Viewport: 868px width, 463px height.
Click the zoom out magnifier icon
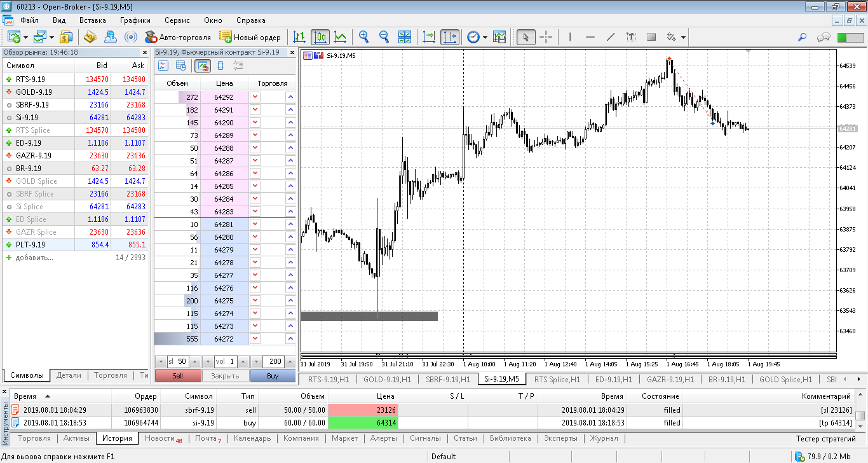[x=384, y=37]
